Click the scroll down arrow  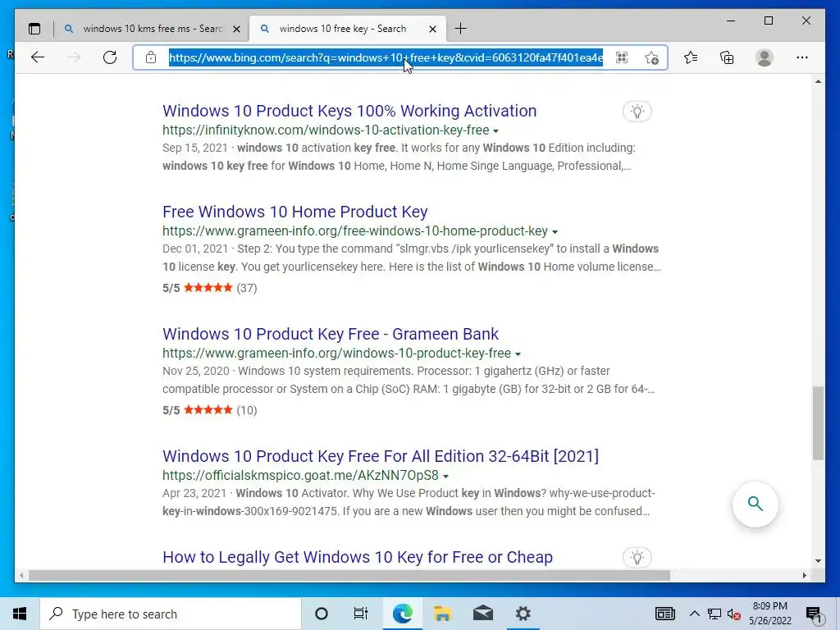(x=818, y=561)
